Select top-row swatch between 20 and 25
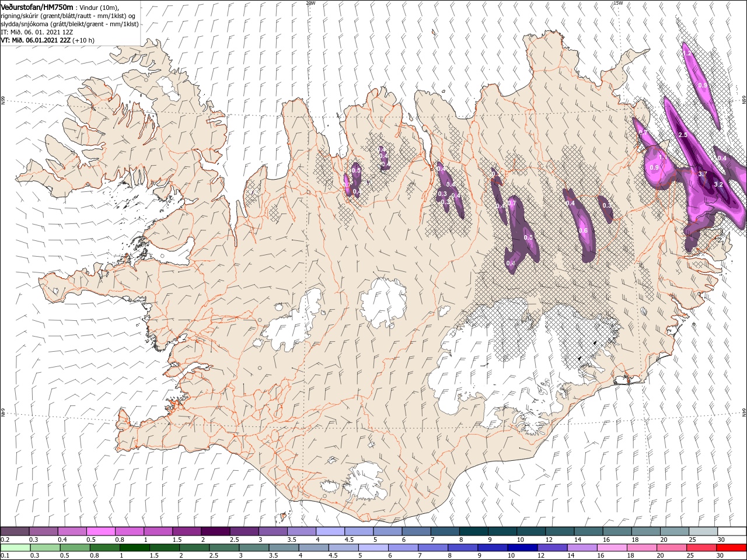 [x=675, y=531]
